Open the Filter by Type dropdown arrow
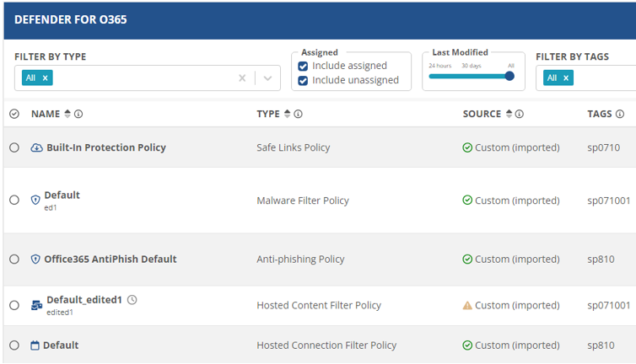636x364 pixels. (267, 78)
